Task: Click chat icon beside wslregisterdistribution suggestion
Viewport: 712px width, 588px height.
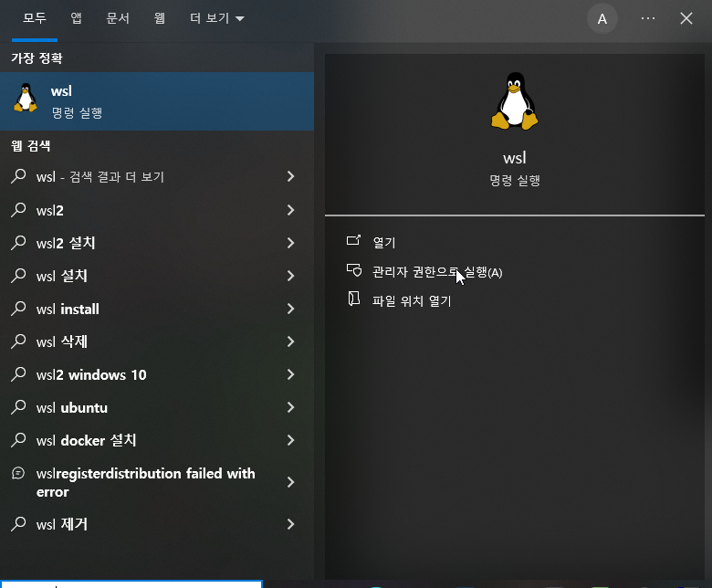Action: 17,473
